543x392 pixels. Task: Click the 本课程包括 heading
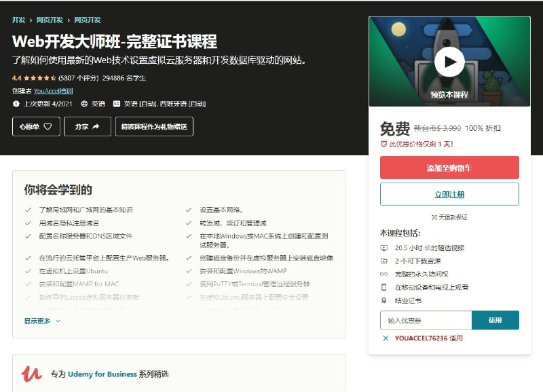click(x=400, y=233)
